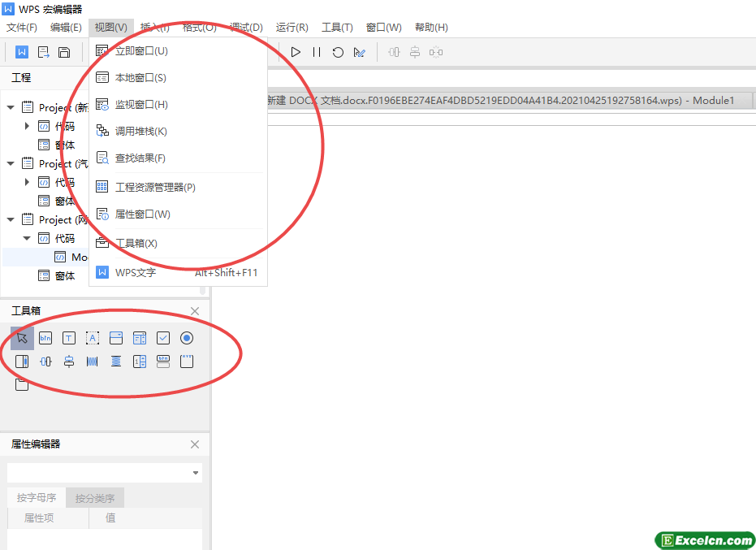Pick the list box control in the toolbox
Image resolution: width=756 pixels, height=550 pixels.
[140, 338]
